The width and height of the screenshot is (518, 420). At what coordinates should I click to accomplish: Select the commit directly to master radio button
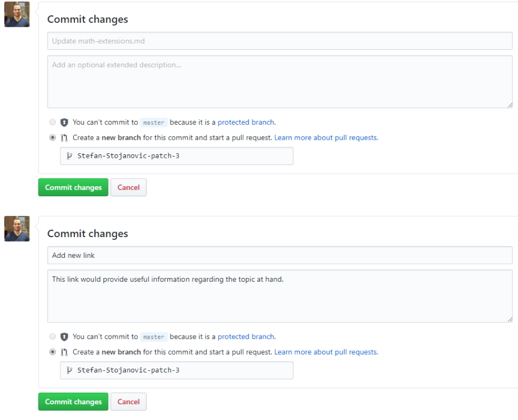pos(52,122)
